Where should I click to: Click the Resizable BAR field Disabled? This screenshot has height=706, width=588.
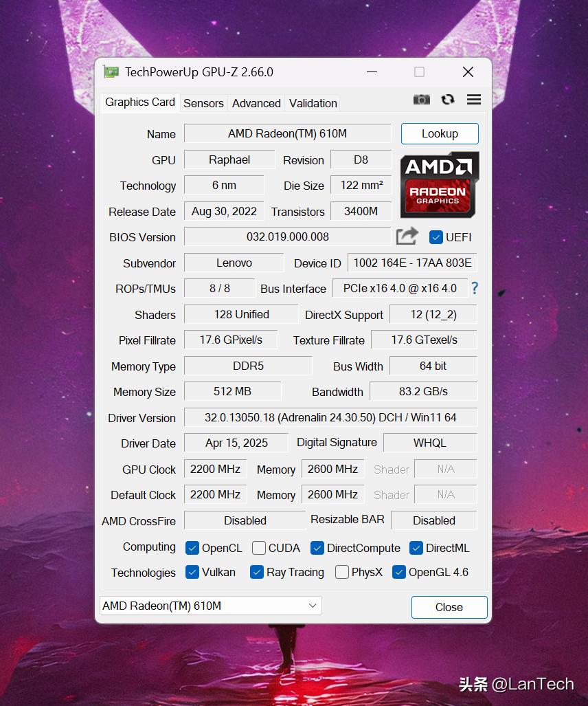433,520
